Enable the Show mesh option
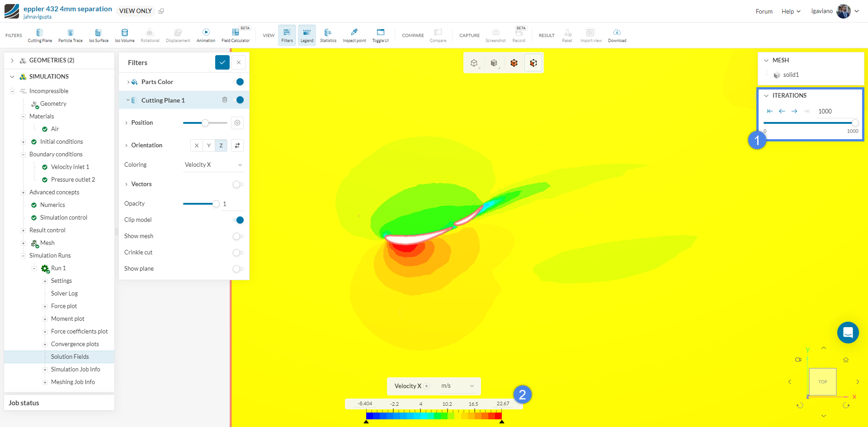This screenshot has height=427, width=868. [237, 236]
